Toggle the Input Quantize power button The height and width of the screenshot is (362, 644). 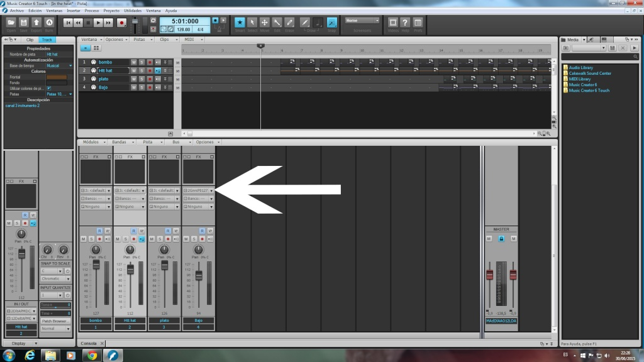pos(68,295)
